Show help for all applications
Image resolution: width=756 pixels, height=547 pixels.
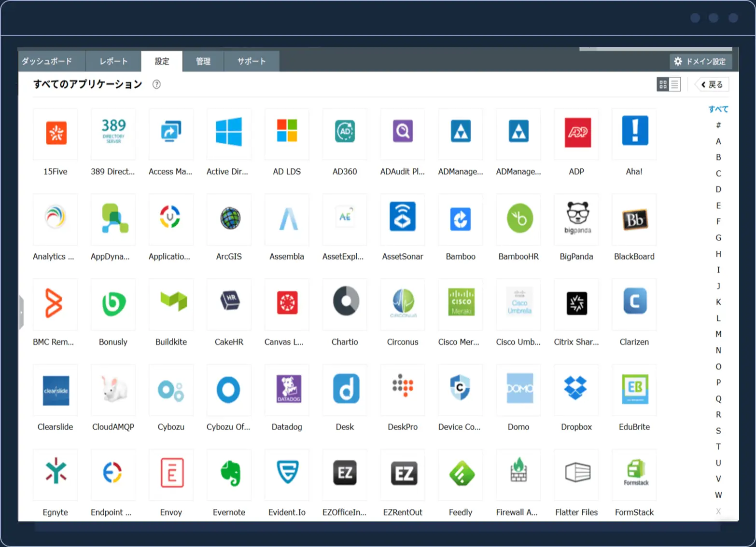156,84
